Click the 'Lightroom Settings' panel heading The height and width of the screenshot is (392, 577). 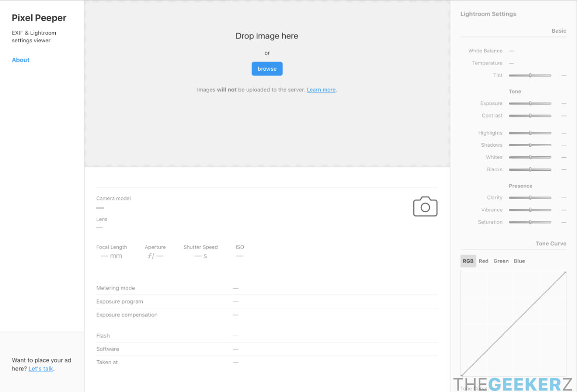[488, 14]
